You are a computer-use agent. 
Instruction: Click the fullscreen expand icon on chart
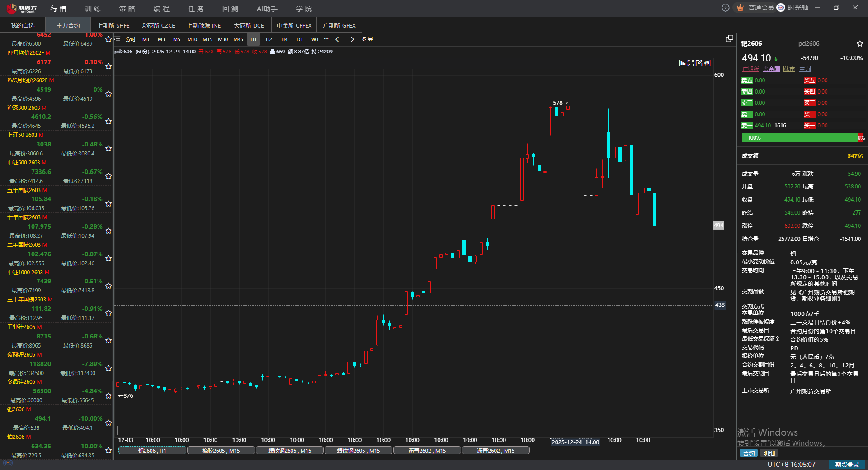(691, 63)
